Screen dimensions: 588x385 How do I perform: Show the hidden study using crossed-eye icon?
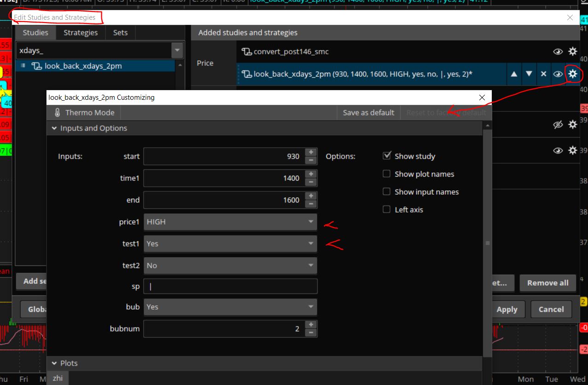[558, 124]
